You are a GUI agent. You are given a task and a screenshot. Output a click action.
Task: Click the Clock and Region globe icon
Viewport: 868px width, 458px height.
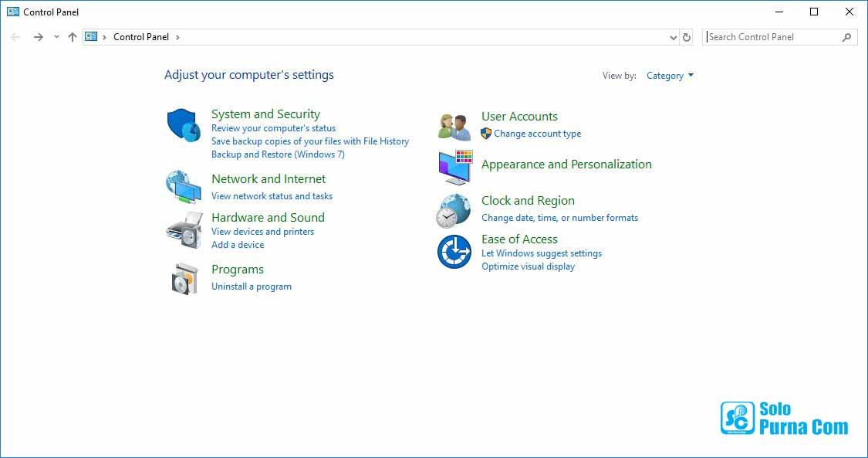[x=454, y=210]
